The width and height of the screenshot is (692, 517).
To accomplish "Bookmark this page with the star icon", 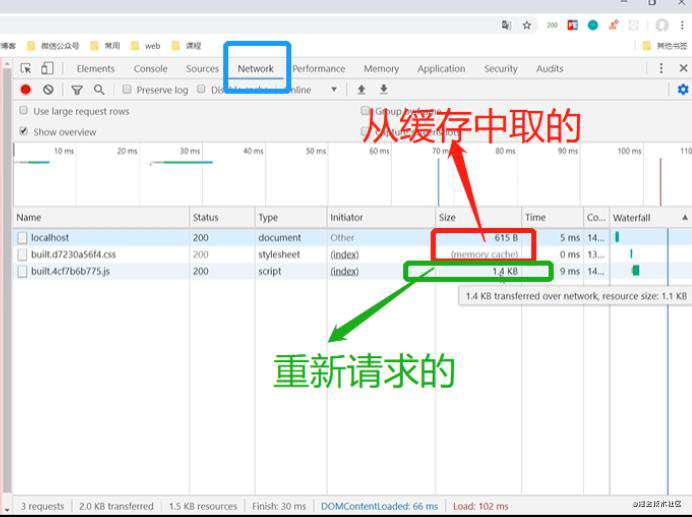I will coord(527,25).
